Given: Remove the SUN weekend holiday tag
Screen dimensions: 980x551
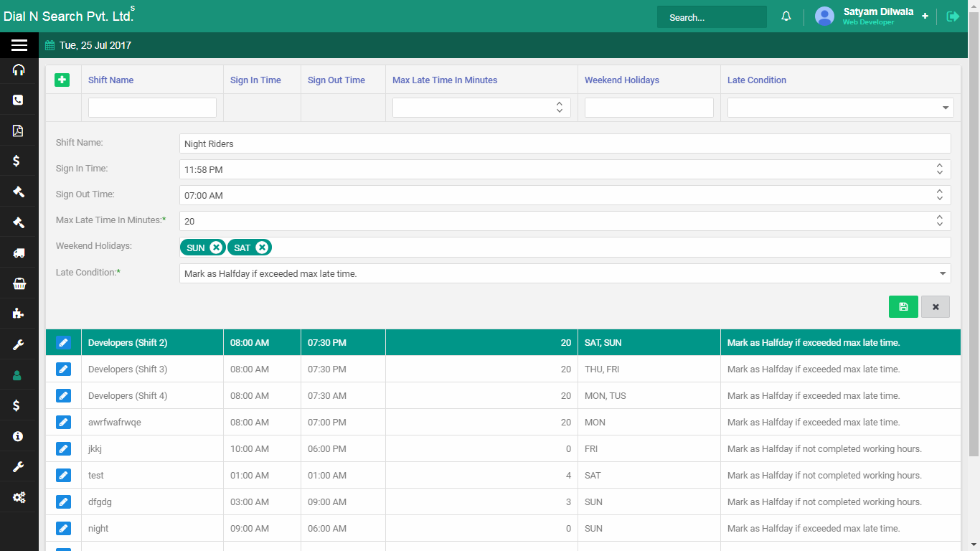Looking at the screenshot, I should point(216,248).
